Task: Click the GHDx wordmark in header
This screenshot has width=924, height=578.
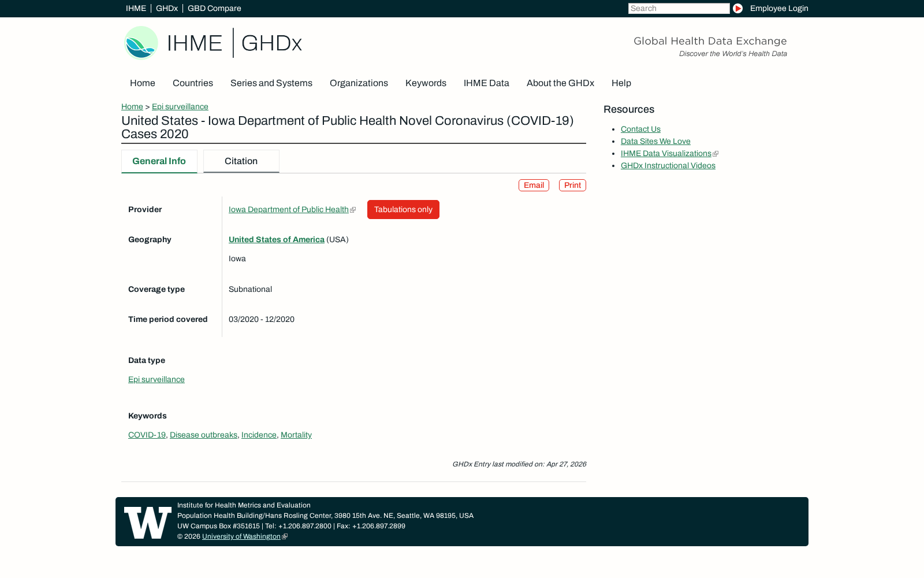Action: pos(271,43)
